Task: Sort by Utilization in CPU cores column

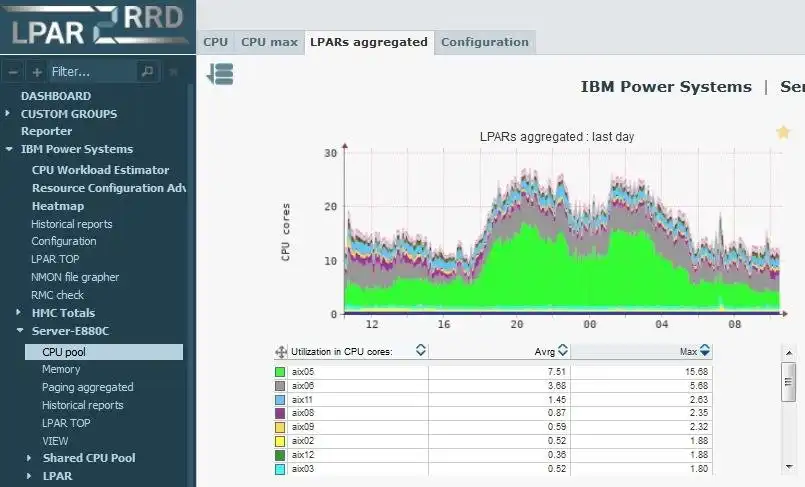Action: point(420,350)
